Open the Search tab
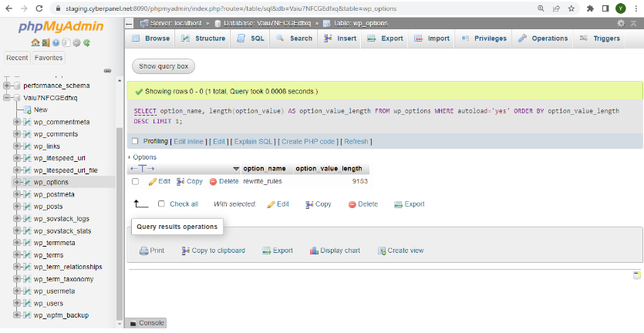Screen dimensions: 644x333 pyautogui.click(x=294, y=39)
